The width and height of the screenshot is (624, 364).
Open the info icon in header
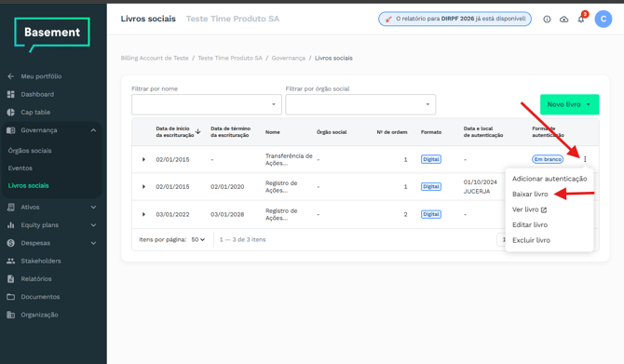click(547, 20)
